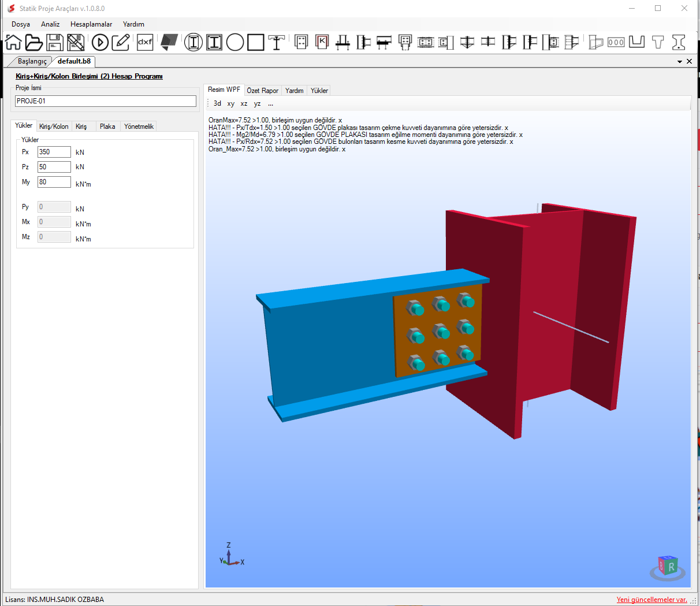This screenshot has width=700, height=606.
Task: Select the I-section inside square icon
Action: [x=214, y=42]
